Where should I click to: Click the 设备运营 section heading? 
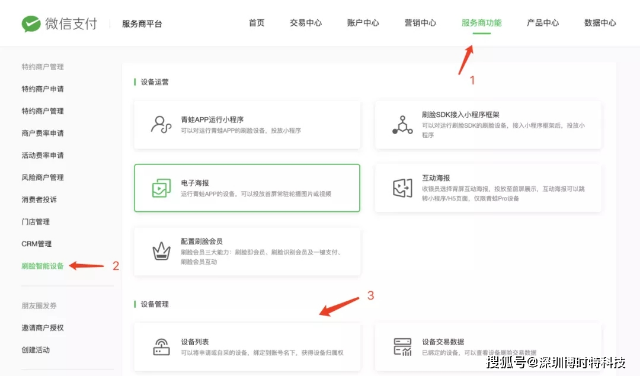(154, 82)
